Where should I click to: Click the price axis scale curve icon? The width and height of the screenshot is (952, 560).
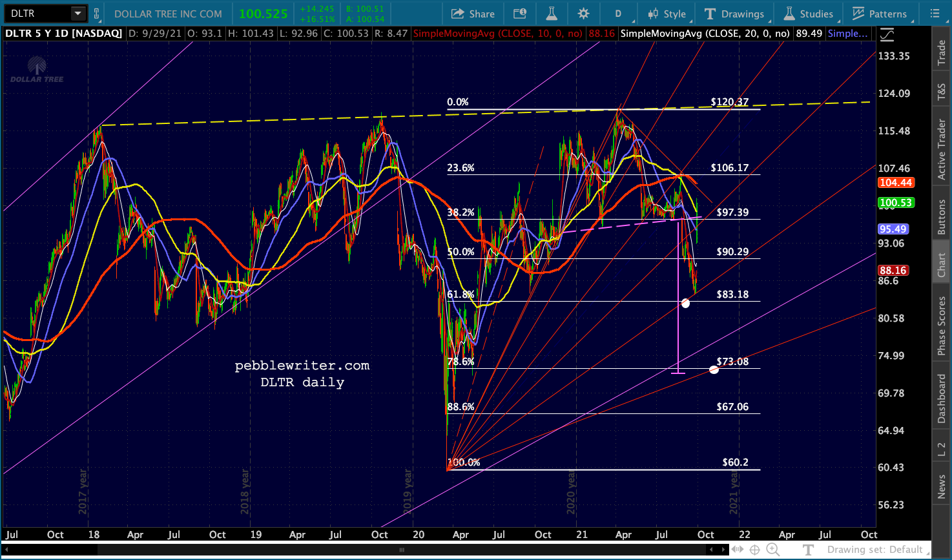pyautogui.click(x=887, y=34)
